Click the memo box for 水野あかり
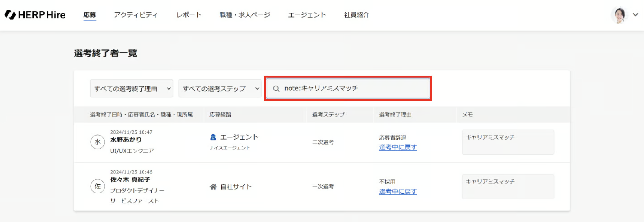Screen dimensions: 644x222 (508, 142)
